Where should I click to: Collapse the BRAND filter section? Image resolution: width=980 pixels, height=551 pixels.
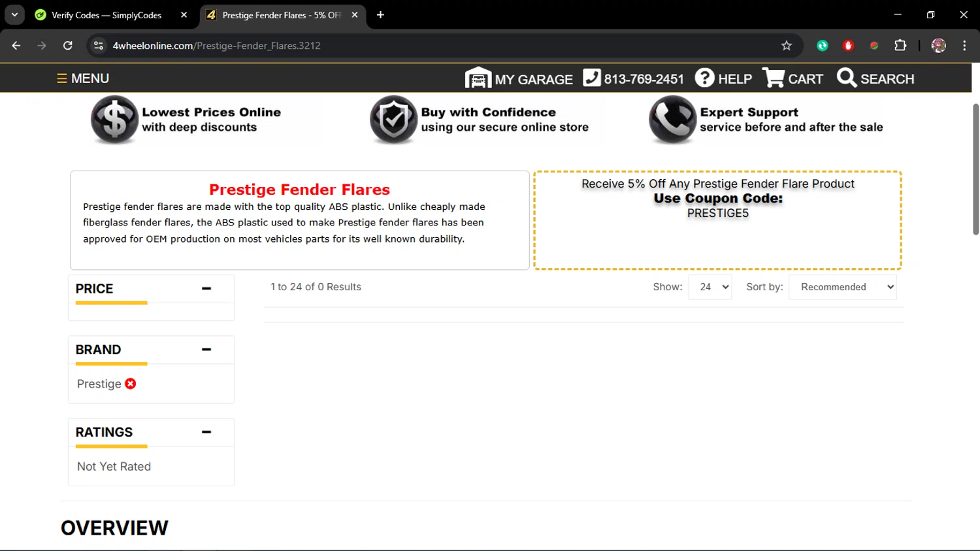point(206,350)
